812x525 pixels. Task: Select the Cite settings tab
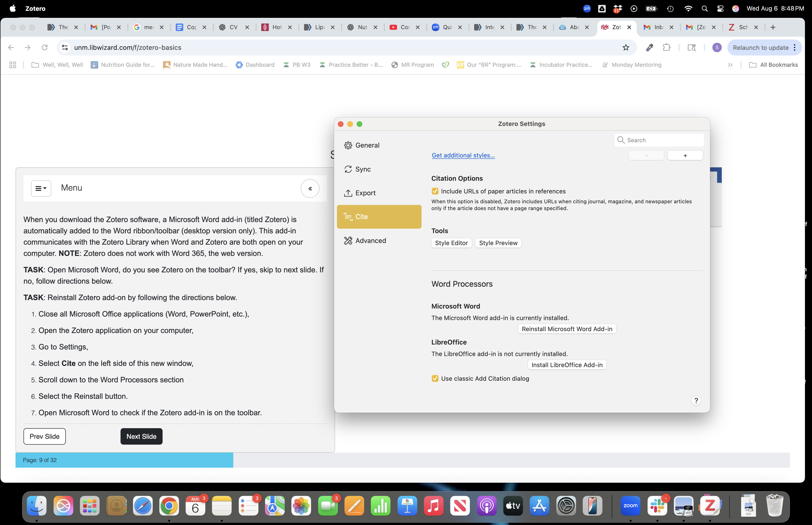[379, 217]
